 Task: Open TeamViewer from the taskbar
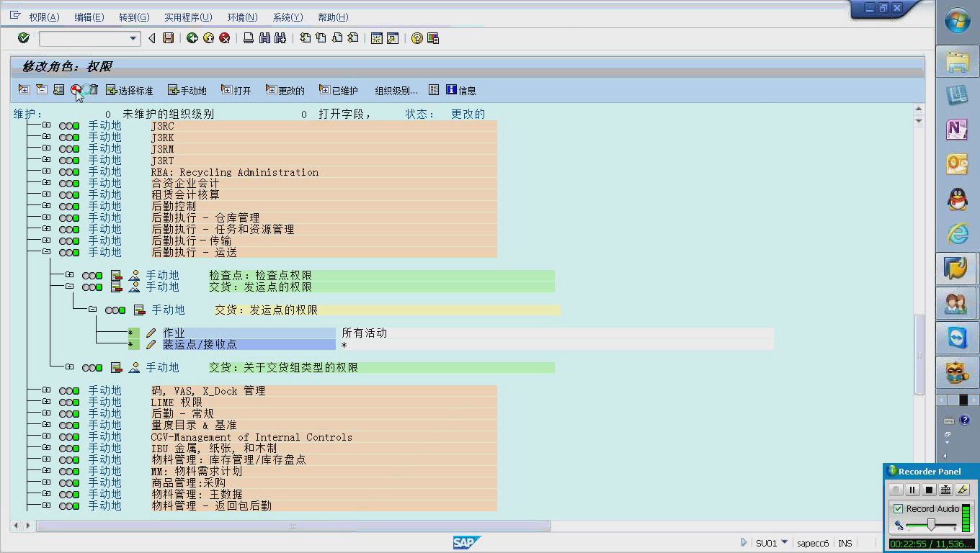(x=957, y=338)
